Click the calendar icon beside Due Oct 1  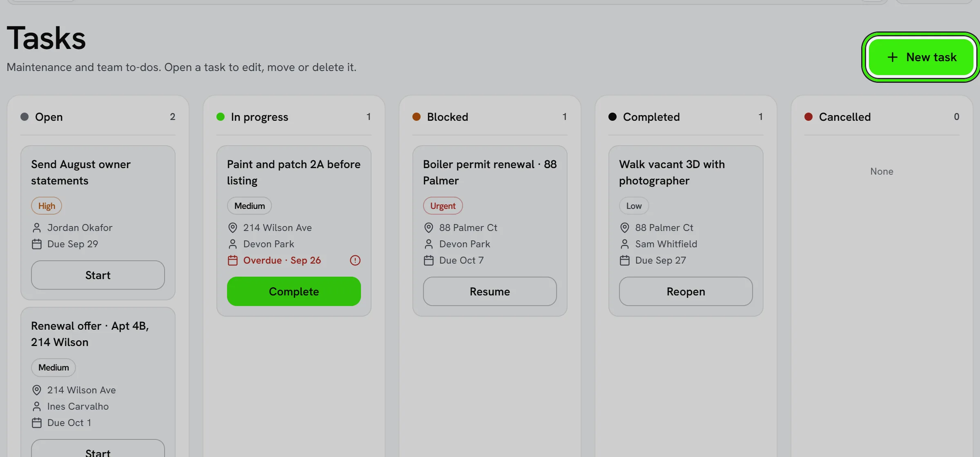pos(37,423)
